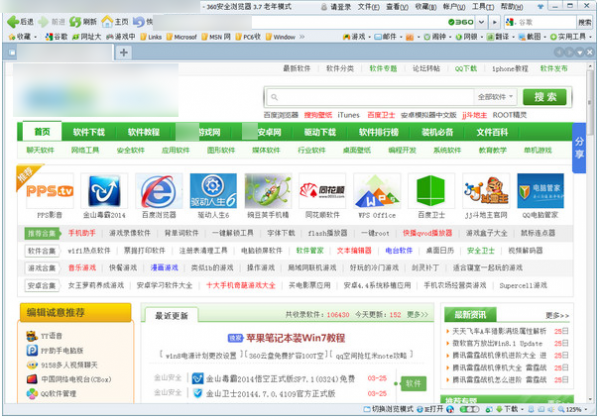Click the 金山毒霸2014 software icon

[x=104, y=191]
